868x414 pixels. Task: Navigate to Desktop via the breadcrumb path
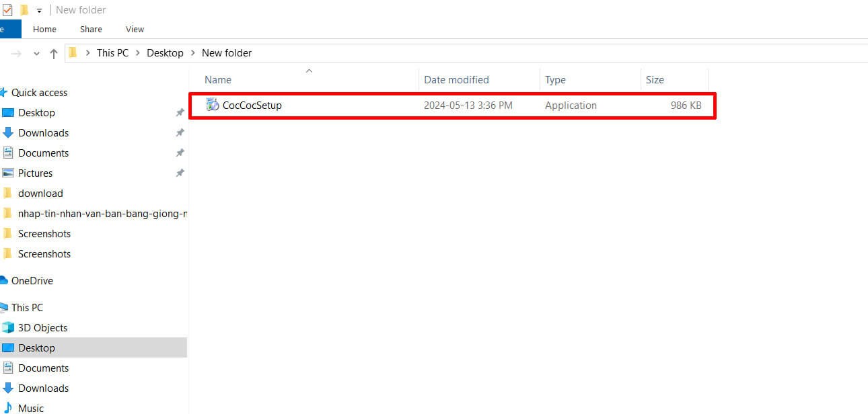(165, 53)
